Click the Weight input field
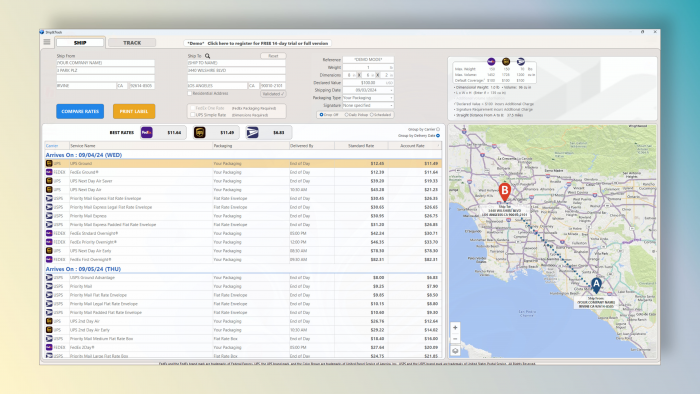Viewport: 700px width, 394px height. coord(368,67)
